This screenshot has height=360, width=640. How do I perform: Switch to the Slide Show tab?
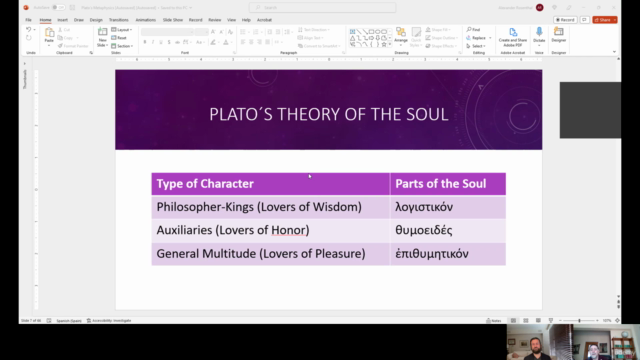(173, 20)
